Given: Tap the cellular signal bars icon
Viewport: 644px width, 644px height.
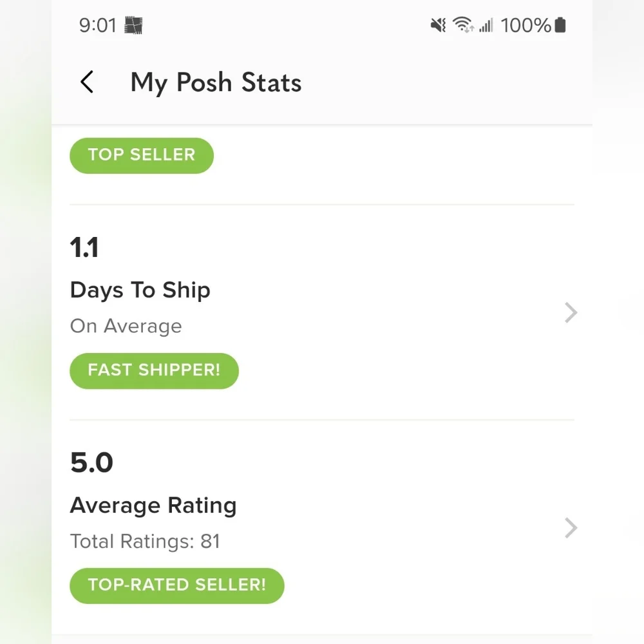Looking at the screenshot, I should coord(486,25).
